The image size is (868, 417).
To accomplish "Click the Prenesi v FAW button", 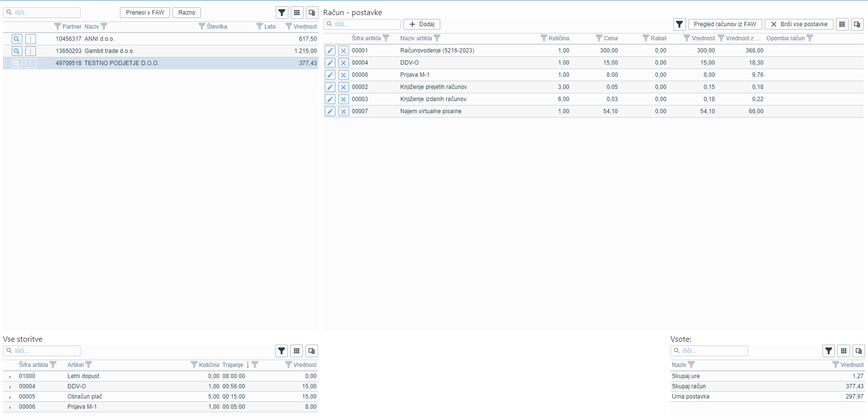I will [x=145, y=13].
